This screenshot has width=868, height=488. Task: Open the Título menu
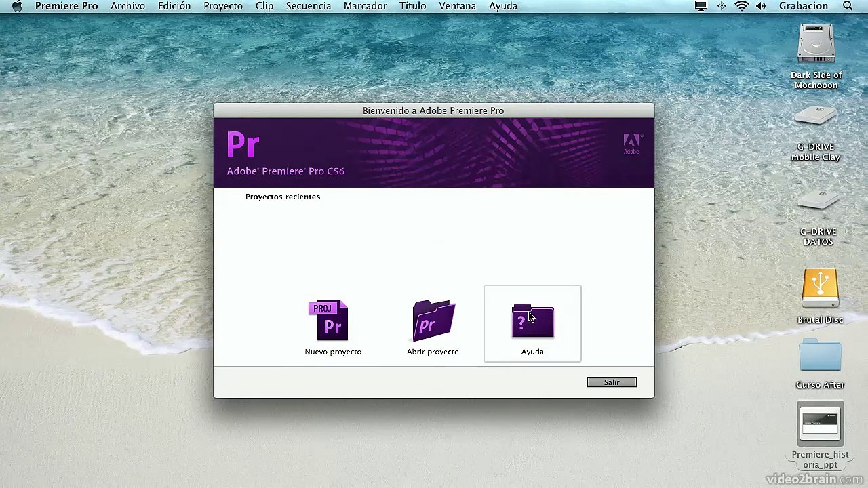(413, 6)
